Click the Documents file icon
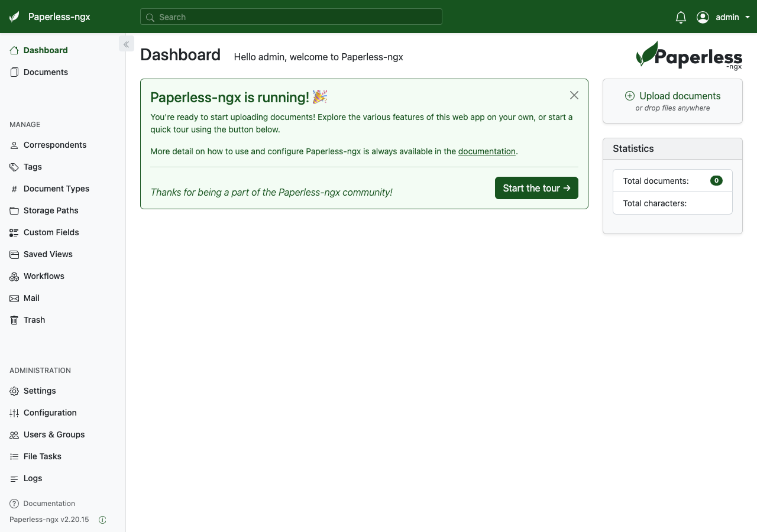This screenshot has width=757, height=532. tap(14, 72)
